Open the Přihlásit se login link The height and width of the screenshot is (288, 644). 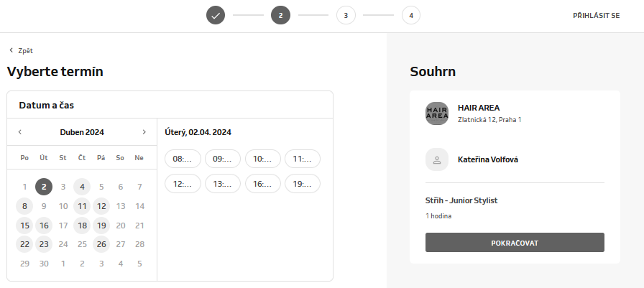(x=596, y=15)
